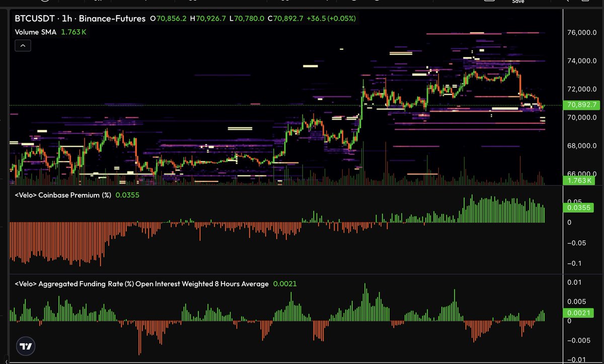
Task: Click the 0.0021 funding rate axis tag
Action: click(579, 313)
